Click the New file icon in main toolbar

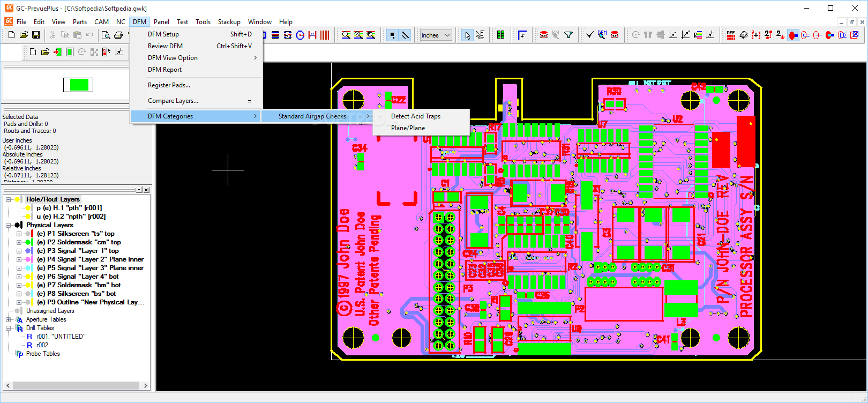point(11,35)
